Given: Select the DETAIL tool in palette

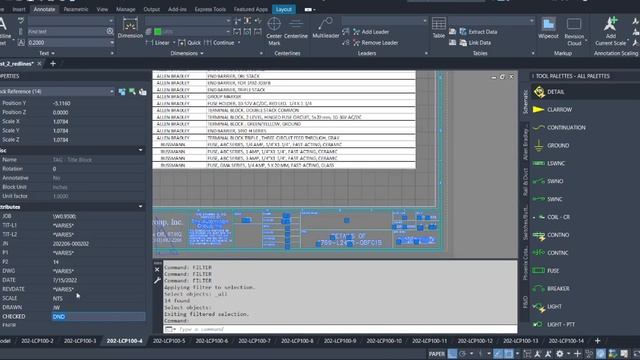Looking at the screenshot, I should 549,92.
